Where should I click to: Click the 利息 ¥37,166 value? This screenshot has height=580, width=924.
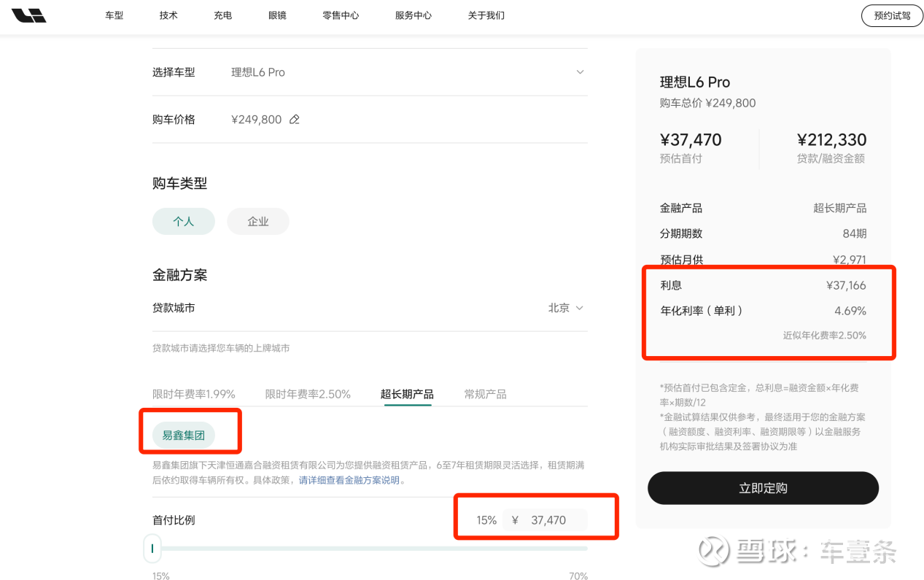846,285
